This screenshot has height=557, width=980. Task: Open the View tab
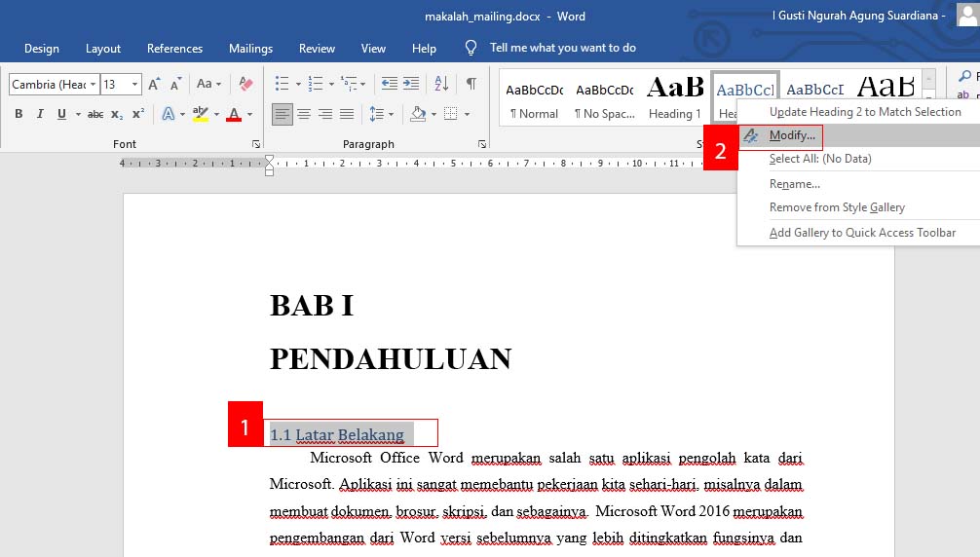click(373, 49)
